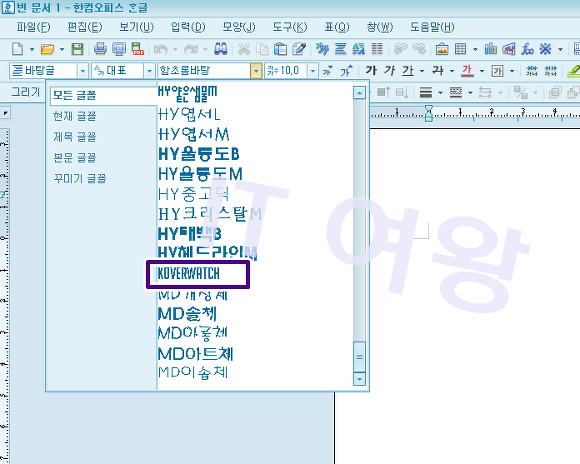Open the font size 10.0 dropdown arrow
580x464 pixels.
(313, 70)
